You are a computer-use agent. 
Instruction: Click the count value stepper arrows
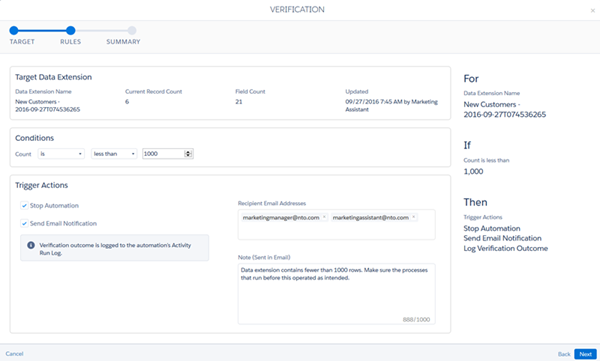pos(188,154)
